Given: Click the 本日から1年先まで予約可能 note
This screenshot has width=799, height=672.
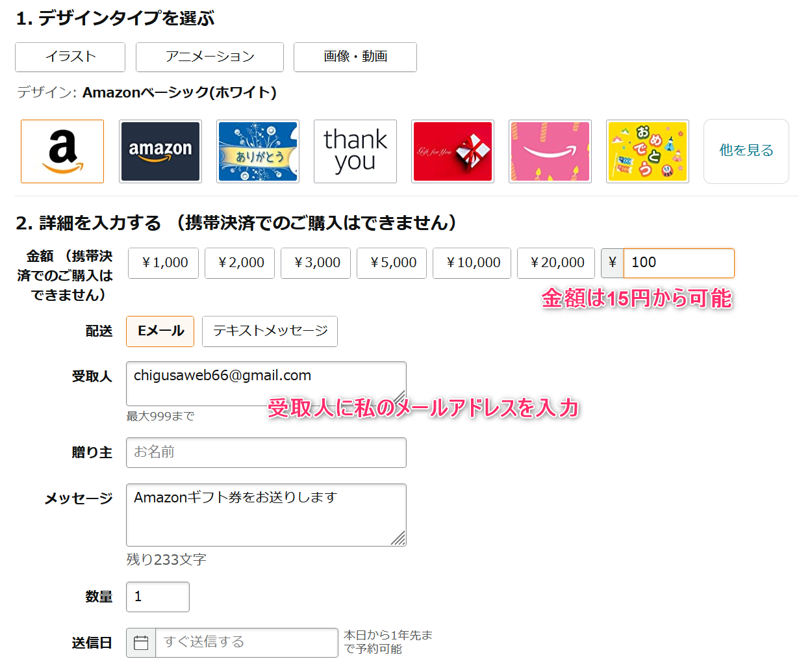Looking at the screenshot, I should tap(388, 642).
